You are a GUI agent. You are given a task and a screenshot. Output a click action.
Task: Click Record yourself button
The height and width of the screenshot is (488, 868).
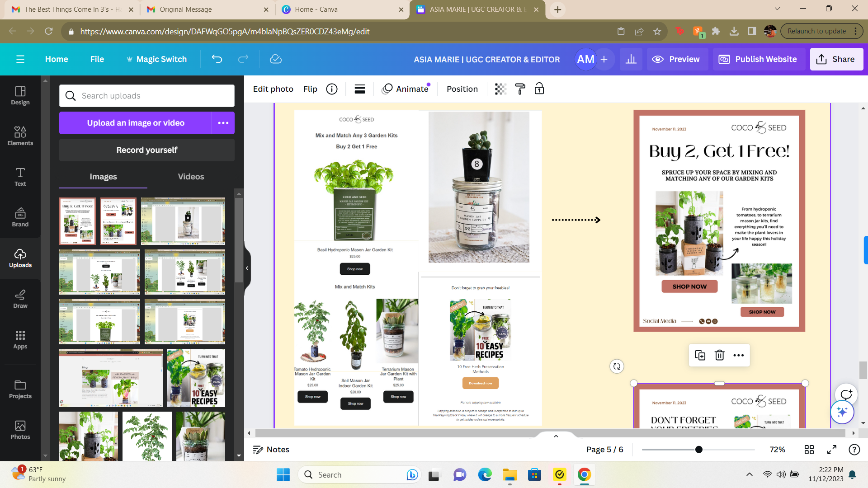point(147,150)
